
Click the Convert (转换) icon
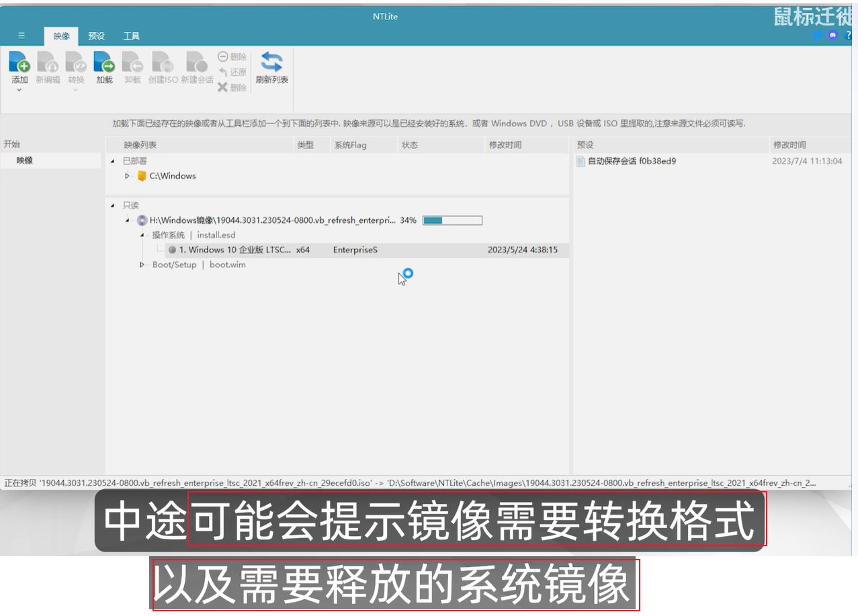pyautogui.click(x=76, y=62)
